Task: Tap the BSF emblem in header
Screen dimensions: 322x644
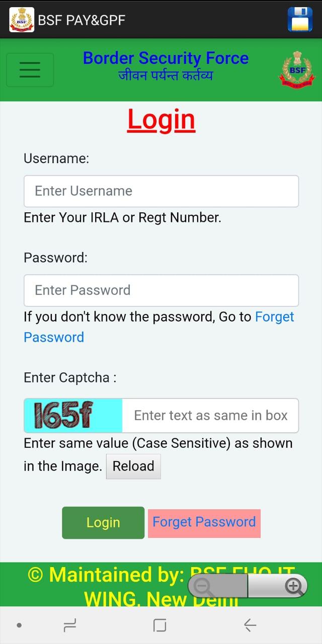Action: [296, 71]
